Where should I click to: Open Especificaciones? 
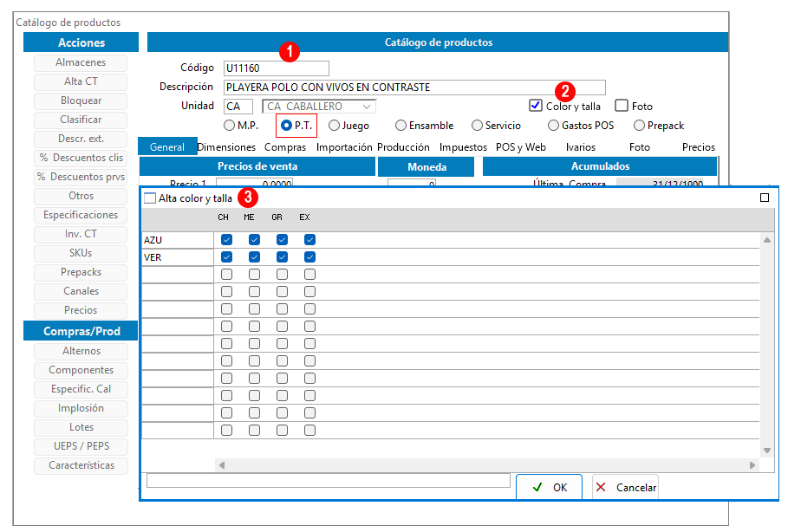point(81,216)
